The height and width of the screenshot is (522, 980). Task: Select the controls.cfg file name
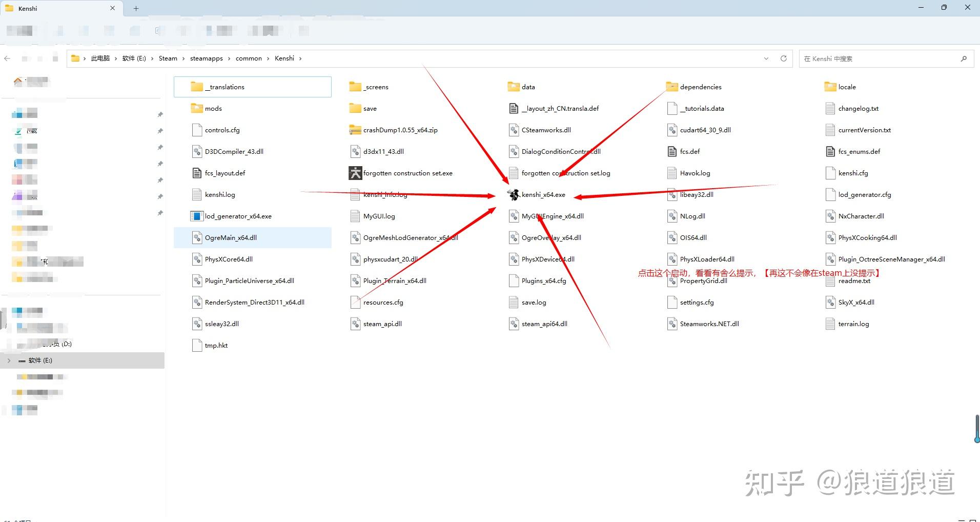[222, 130]
